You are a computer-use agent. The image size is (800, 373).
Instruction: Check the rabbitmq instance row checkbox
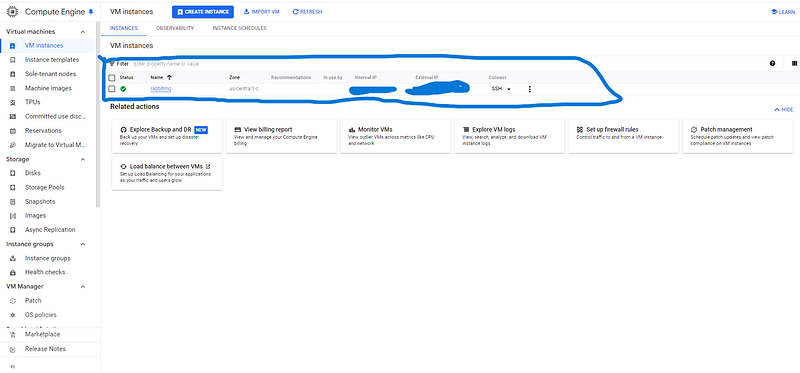[112, 89]
